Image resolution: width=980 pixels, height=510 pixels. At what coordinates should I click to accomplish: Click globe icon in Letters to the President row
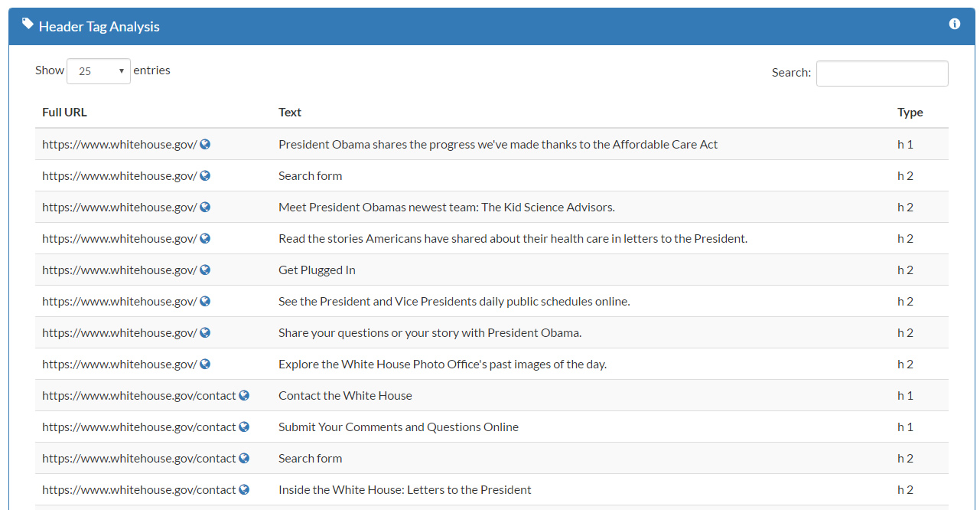coord(244,489)
